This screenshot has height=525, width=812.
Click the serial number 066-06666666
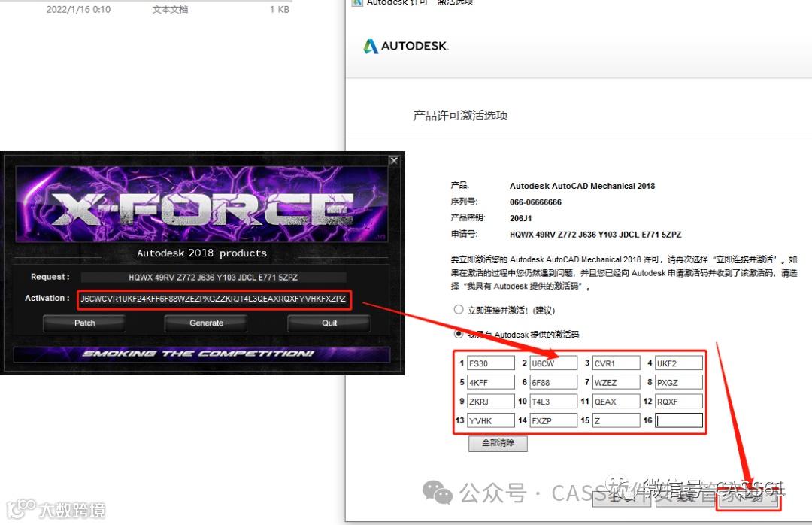[535, 202]
